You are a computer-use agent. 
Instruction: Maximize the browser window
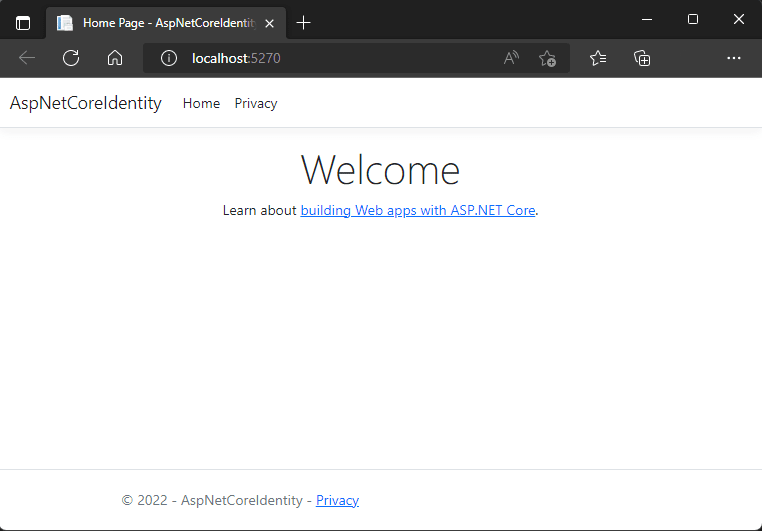click(693, 19)
